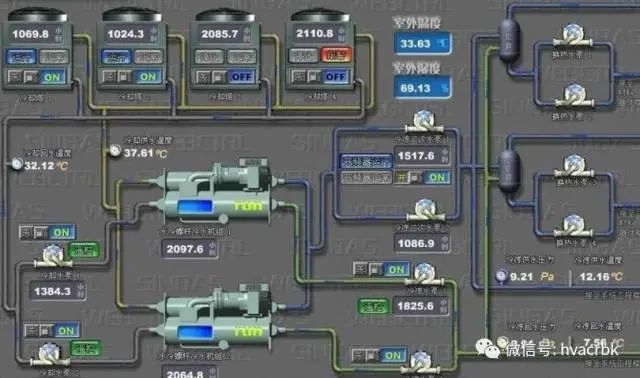Image resolution: width=640 pixels, height=378 pixels.
Task: Toggle the OFF switch of the fourth cooling tower
Action: pyautogui.click(x=336, y=77)
